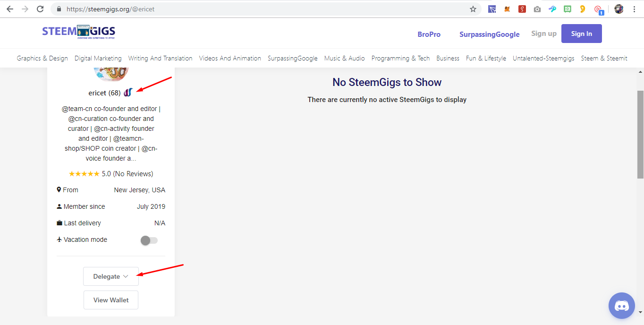Click the July 2019 member date
The image size is (644, 325).
tap(151, 206)
